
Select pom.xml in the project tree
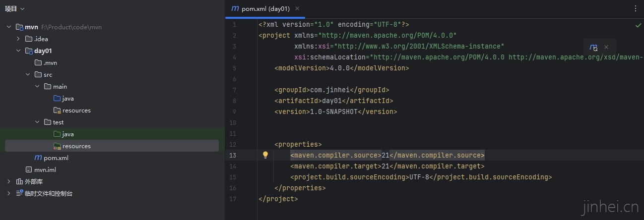[x=56, y=158]
